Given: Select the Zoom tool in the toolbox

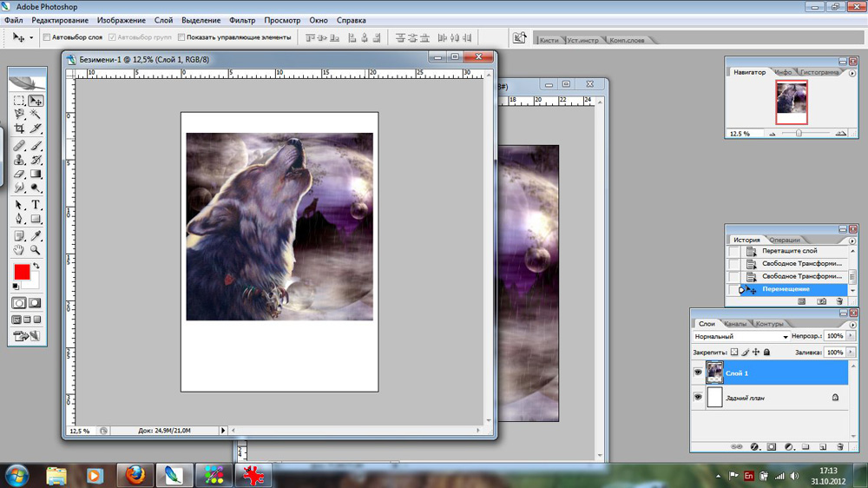Looking at the screenshot, I should [36, 250].
